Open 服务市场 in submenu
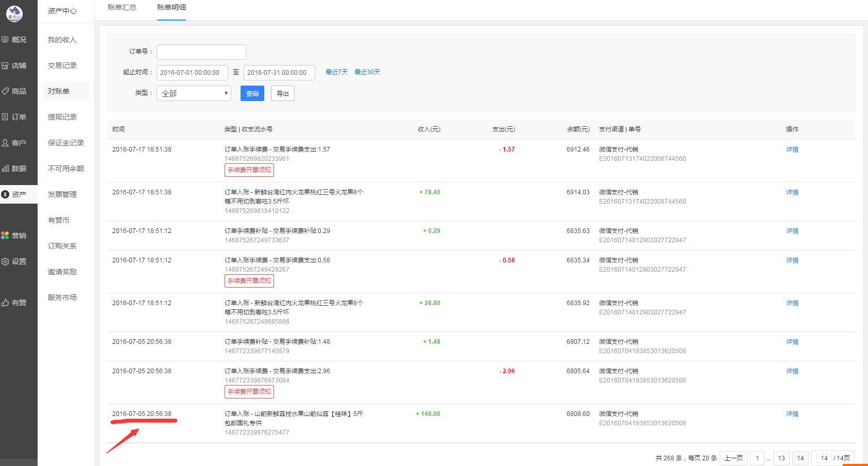The image size is (868, 466). point(62,297)
